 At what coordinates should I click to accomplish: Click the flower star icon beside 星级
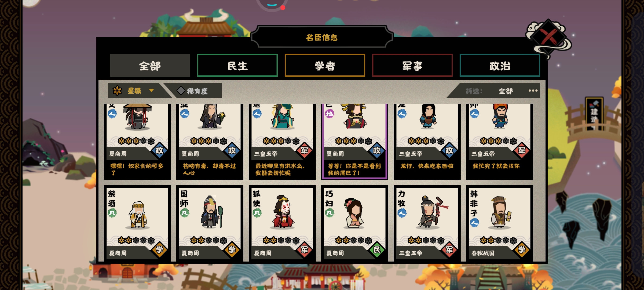[x=117, y=91]
